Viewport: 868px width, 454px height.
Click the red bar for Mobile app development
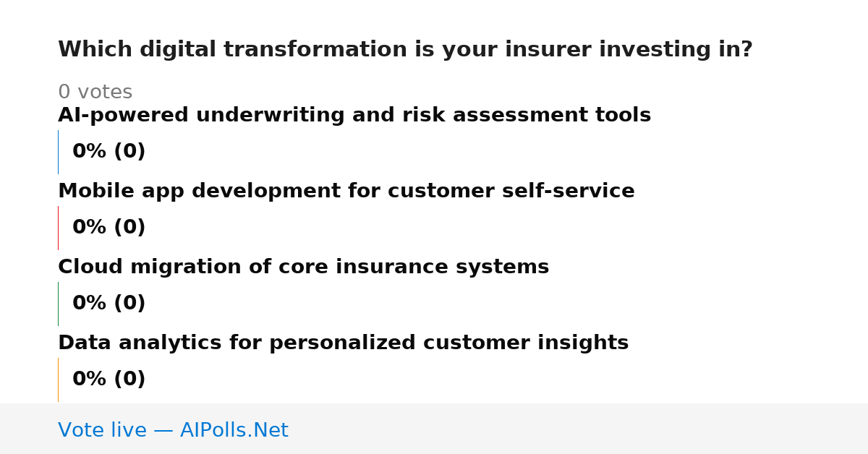pyautogui.click(x=58, y=228)
